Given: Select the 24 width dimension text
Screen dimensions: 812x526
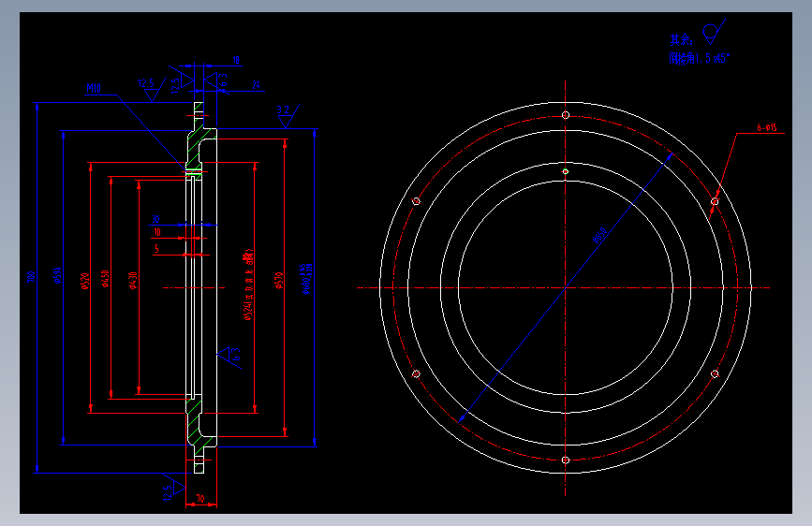Looking at the screenshot, I should click(256, 84).
